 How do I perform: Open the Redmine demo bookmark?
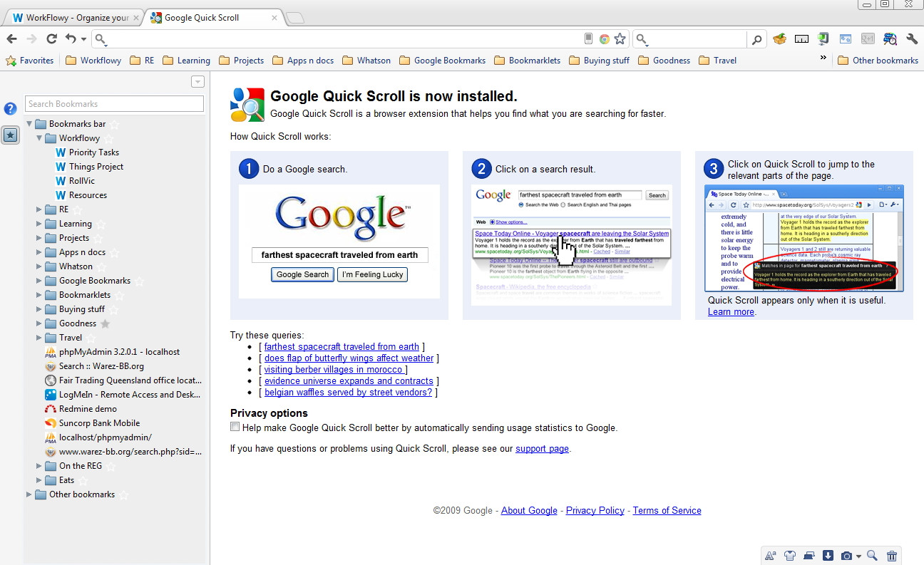point(81,409)
